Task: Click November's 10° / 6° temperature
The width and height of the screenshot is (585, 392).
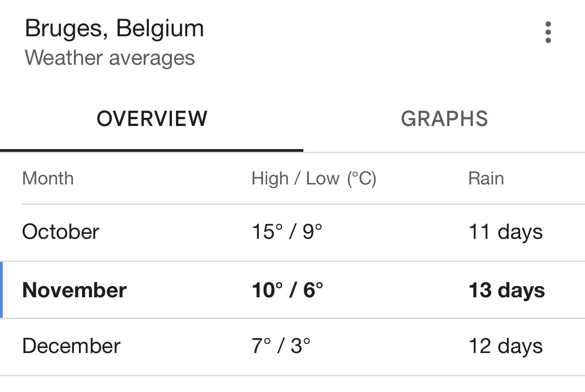Action: pyautogui.click(x=288, y=290)
